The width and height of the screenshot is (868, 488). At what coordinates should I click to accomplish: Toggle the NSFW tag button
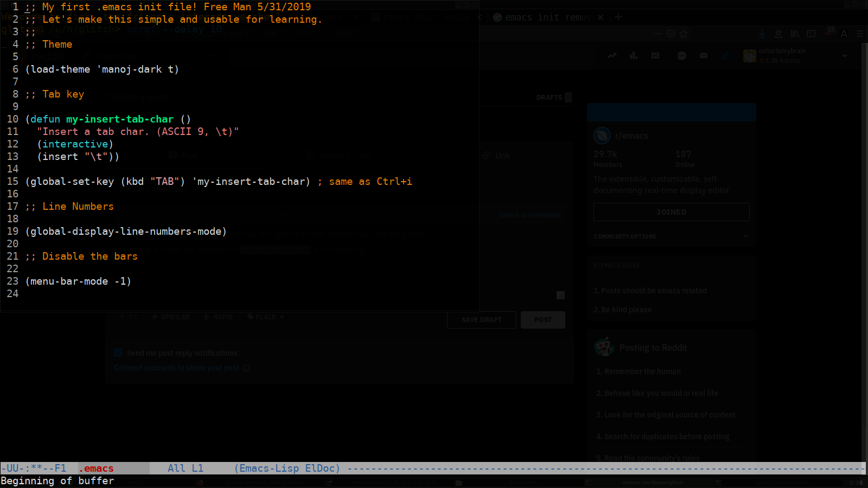click(x=218, y=317)
